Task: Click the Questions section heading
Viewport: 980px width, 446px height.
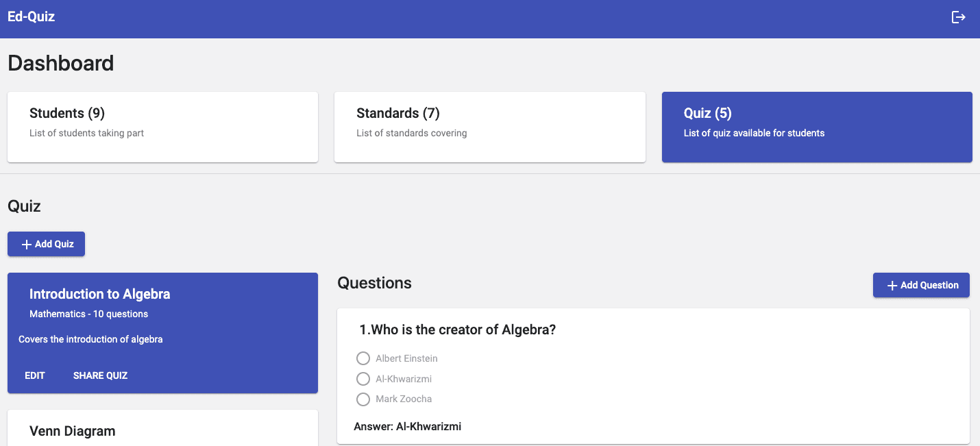Action: pyautogui.click(x=375, y=283)
